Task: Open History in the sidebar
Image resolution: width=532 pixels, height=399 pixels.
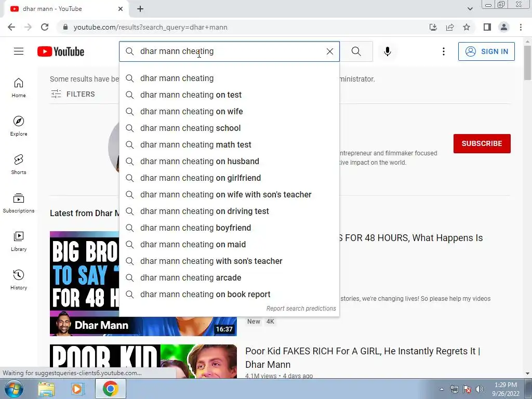Action: coord(19,280)
